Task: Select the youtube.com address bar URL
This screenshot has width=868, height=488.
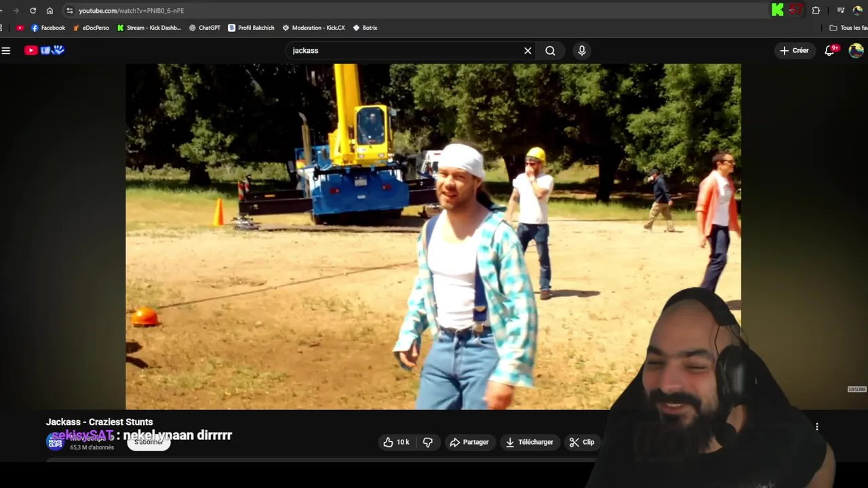Action: pos(131,11)
